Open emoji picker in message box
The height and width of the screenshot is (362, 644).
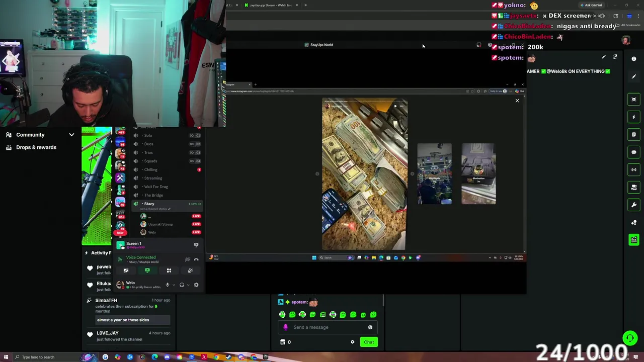pyautogui.click(x=370, y=327)
